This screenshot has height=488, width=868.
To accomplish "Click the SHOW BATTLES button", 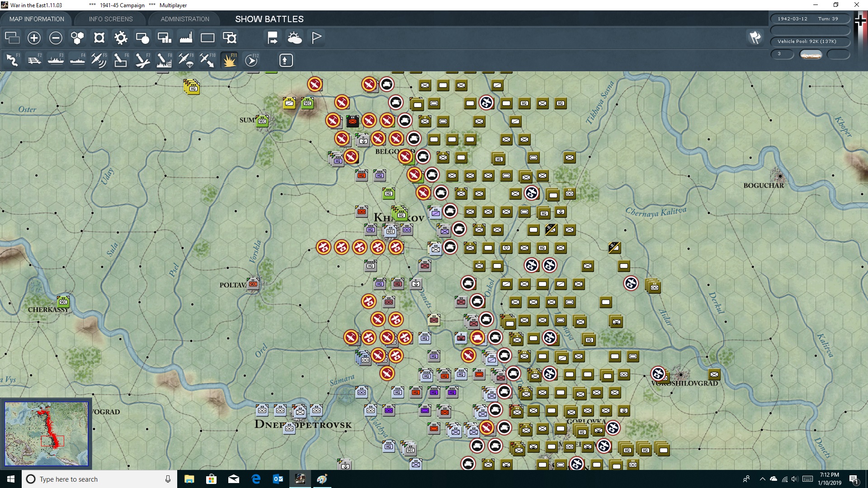I will (x=269, y=19).
